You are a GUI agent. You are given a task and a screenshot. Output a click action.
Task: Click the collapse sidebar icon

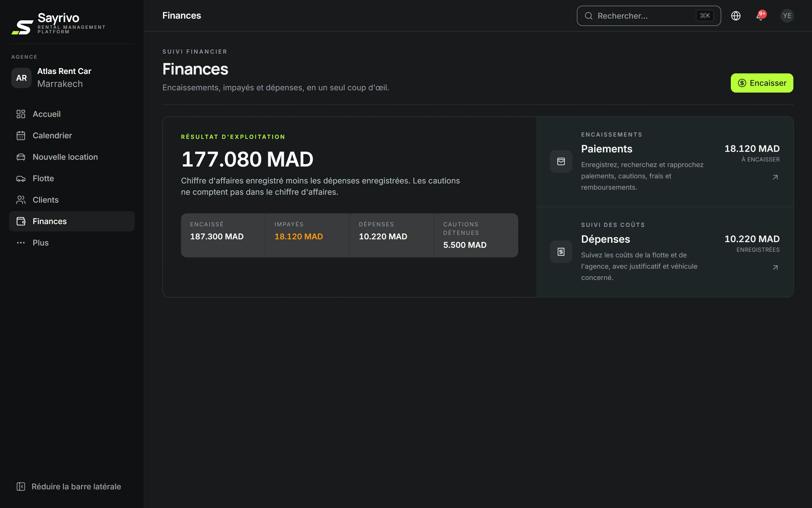[21, 487]
